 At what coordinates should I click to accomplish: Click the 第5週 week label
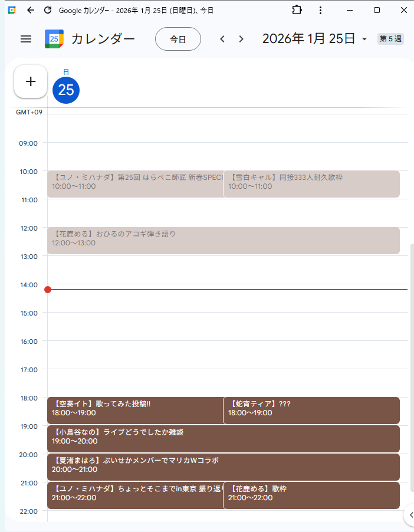[x=390, y=39]
